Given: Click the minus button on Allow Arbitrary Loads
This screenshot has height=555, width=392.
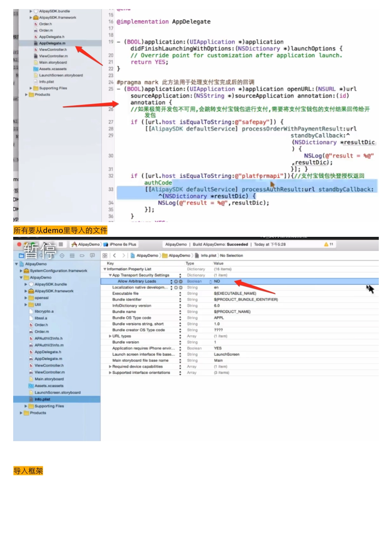Looking at the screenshot, I should coord(180,281).
